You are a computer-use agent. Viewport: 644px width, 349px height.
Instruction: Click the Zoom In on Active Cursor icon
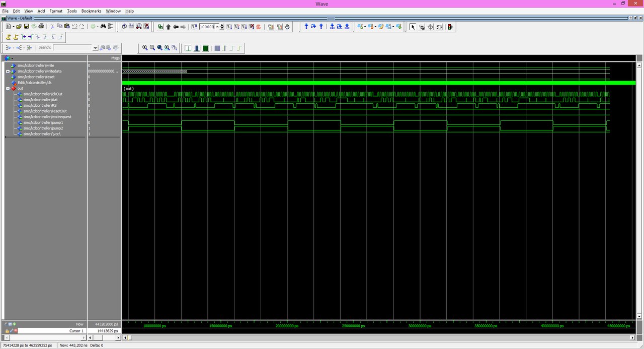click(167, 48)
